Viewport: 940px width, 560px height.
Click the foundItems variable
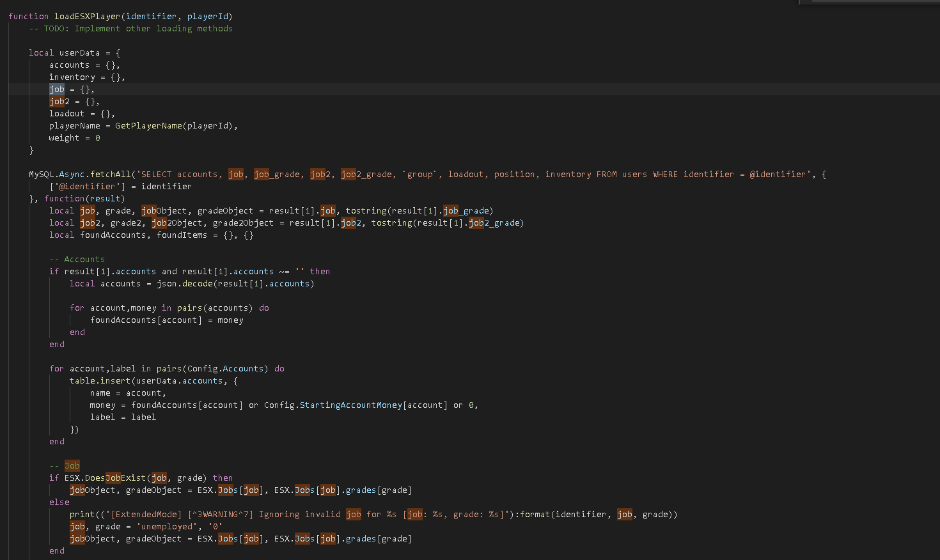(x=182, y=235)
